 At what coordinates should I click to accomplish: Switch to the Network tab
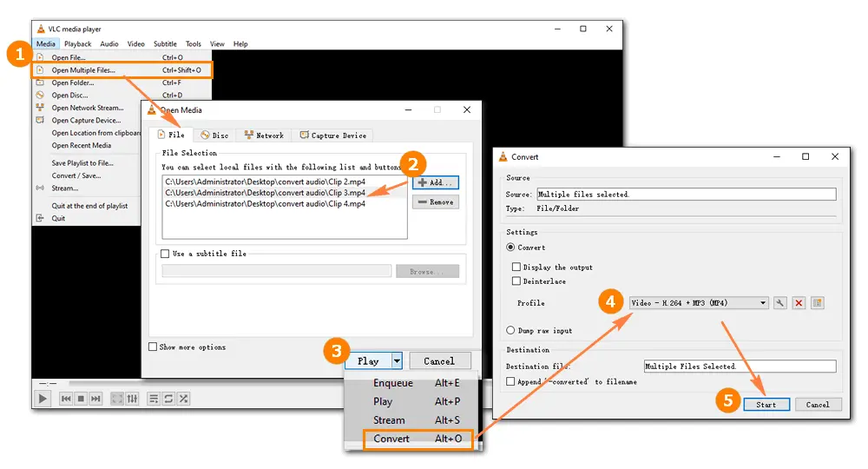[264, 135]
